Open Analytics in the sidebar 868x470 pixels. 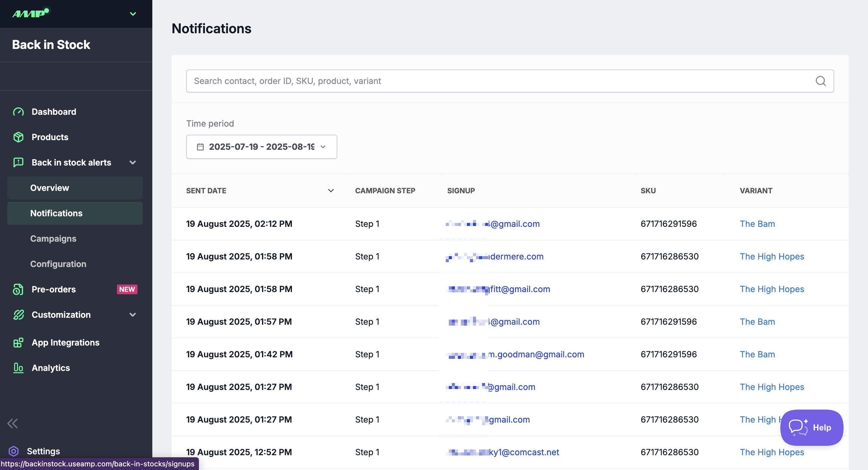pos(51,368)
